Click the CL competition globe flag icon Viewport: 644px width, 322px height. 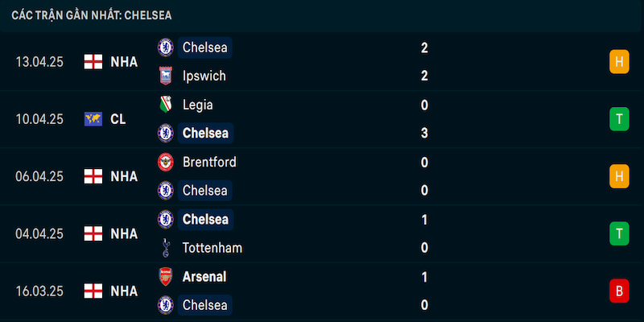pos(93,119)
